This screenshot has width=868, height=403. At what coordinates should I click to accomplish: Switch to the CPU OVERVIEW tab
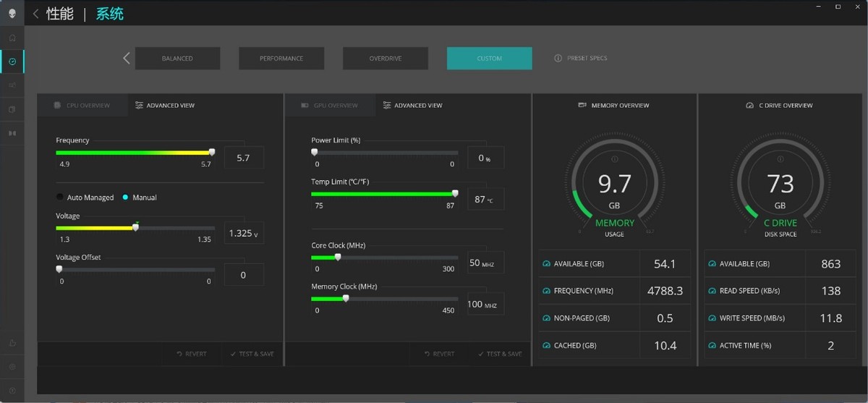tap(82, 106)
